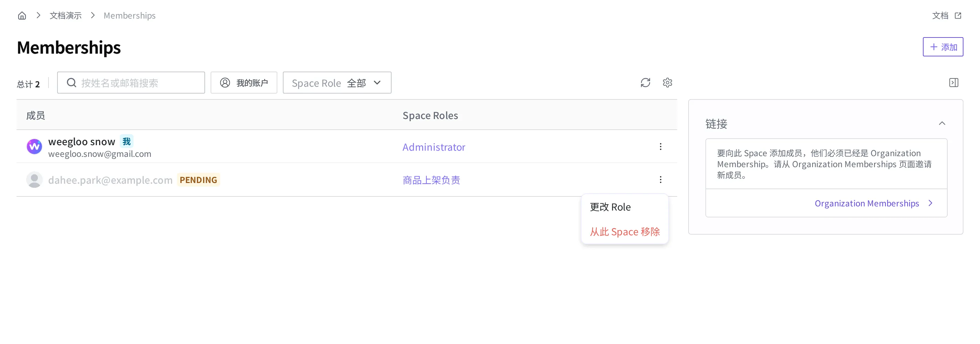Select dahee.park@example.com member

click(x=110, y=180)
